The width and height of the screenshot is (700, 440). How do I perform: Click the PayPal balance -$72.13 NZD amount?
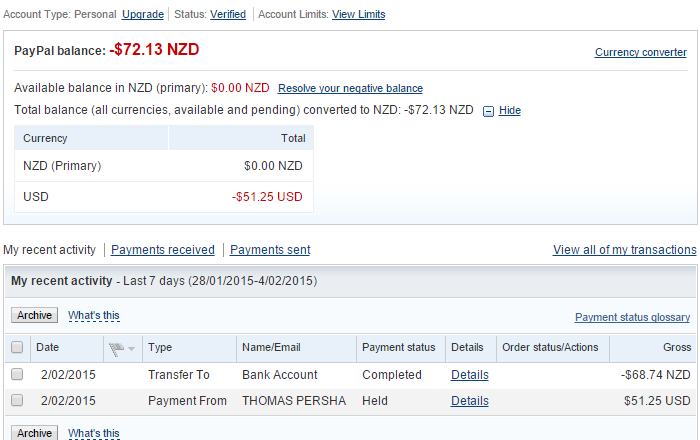pyautogui.click(x=154, y=50)
